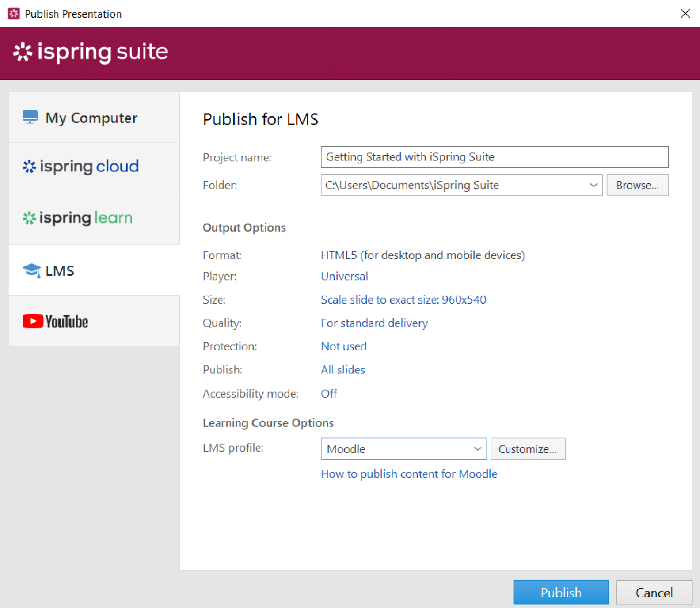Toggle Accessibility mode Off link
The height and width of the screenshot is (608, 700).
click(329, 394)
